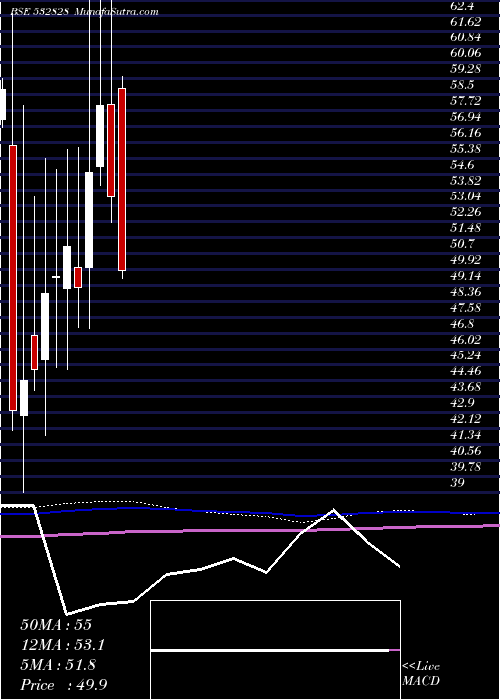Click the 56.16 price axis label
Screen dimensions: 500x700
click(465, 133)
